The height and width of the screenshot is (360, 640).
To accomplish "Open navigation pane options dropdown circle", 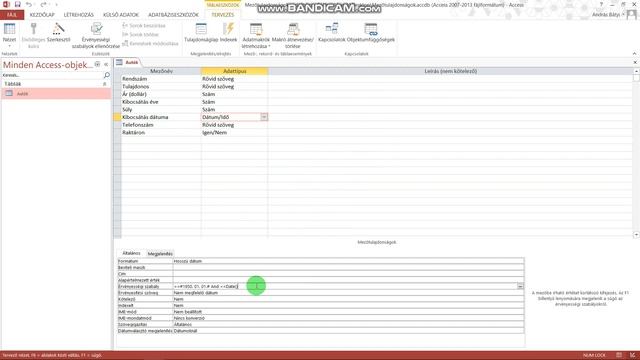I will [x=97, y=64].
